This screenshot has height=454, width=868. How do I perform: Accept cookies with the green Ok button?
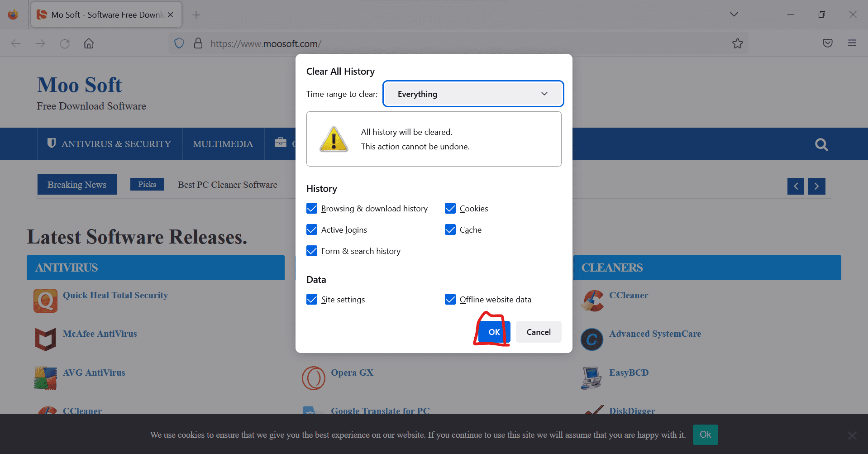coord(705,435)
